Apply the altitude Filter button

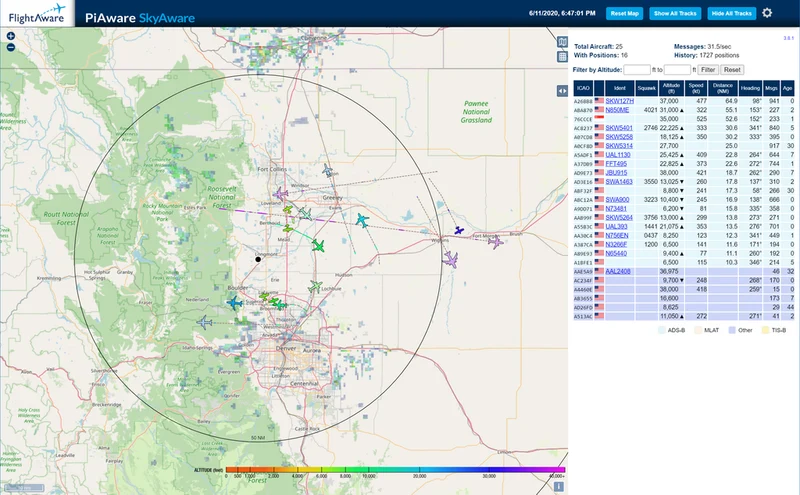[708, 69]
